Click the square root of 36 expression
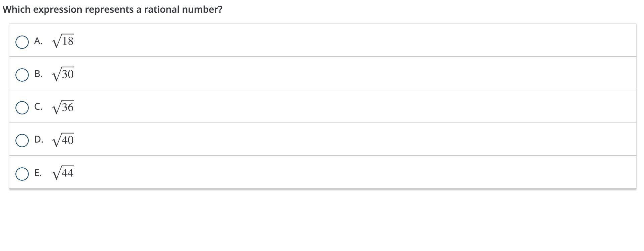The height and width of the screenshot is (251, 644). click(63, 107)
